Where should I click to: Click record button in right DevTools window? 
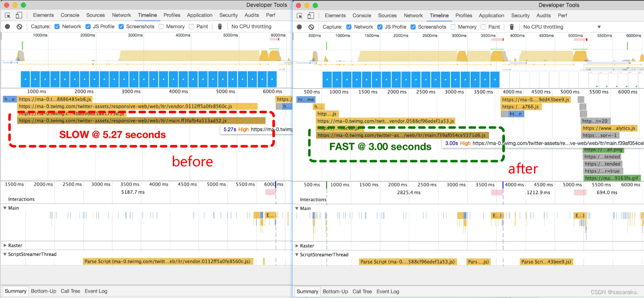tap(299, 27)
